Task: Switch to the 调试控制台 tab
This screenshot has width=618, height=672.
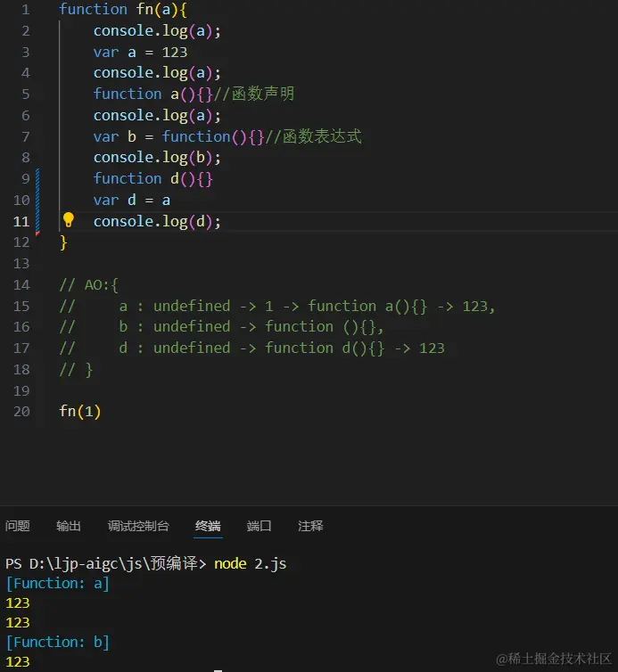Action: coord(138,526)
